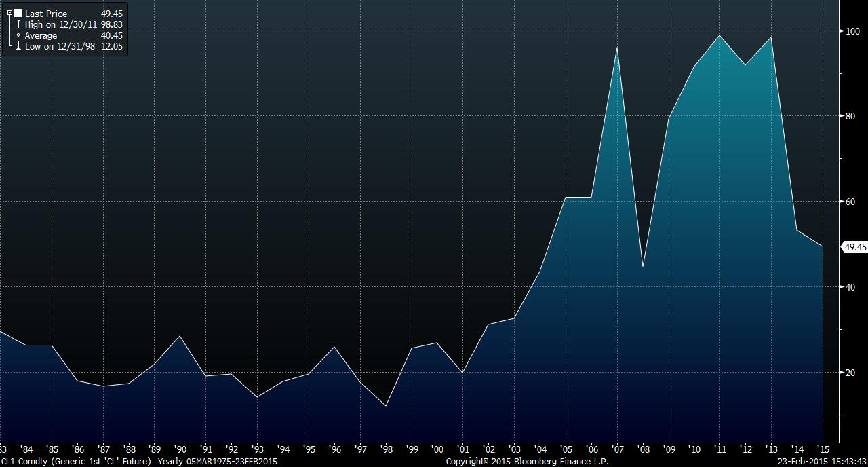The width and height of the screenshot is (868, 467).
Task: Click the High marker icon in legend
Action: 18,24
